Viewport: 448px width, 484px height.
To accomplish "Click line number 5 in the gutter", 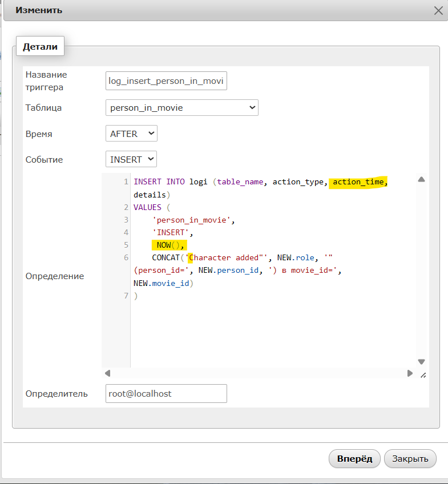I will click(126, 245).
